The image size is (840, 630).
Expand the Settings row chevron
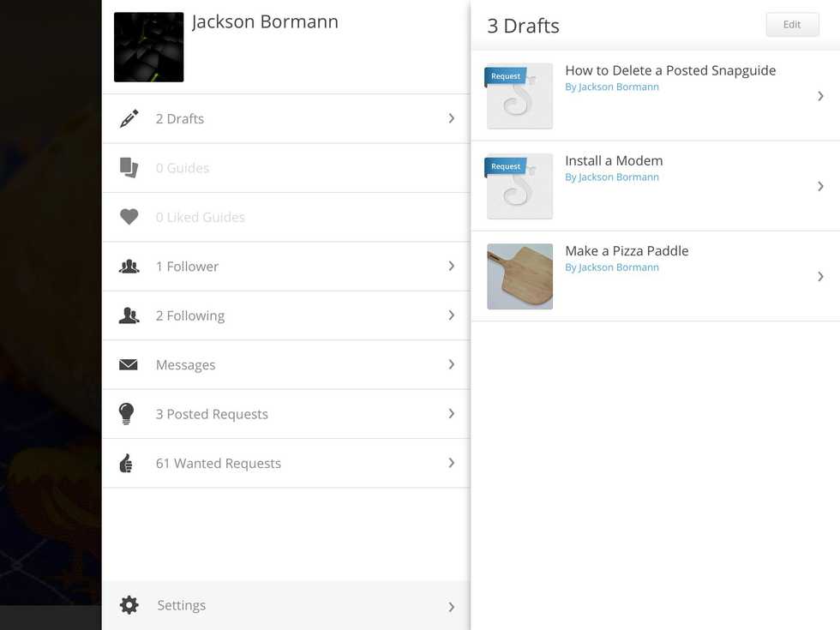[x=452, y=607]
